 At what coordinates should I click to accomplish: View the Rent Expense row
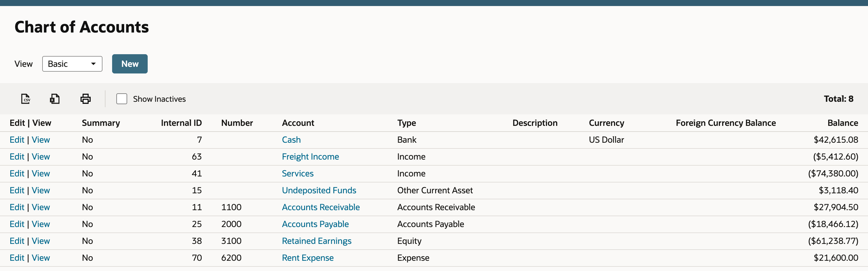(41, 257)
